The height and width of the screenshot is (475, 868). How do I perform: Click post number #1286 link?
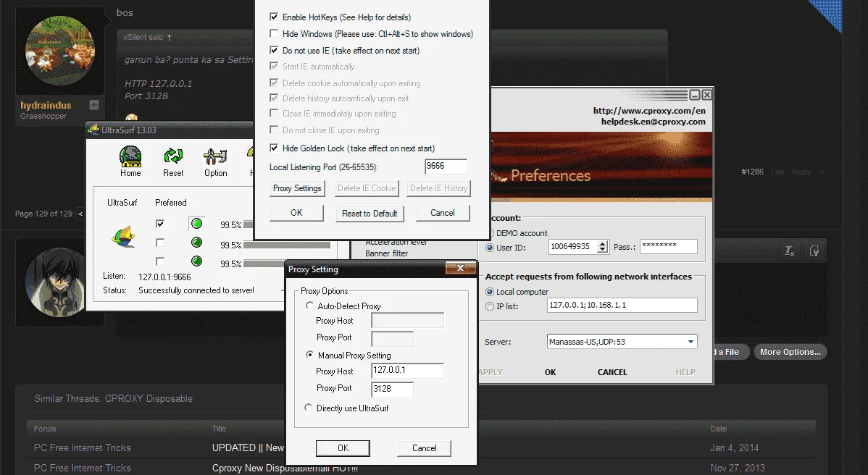coord(752,172)
